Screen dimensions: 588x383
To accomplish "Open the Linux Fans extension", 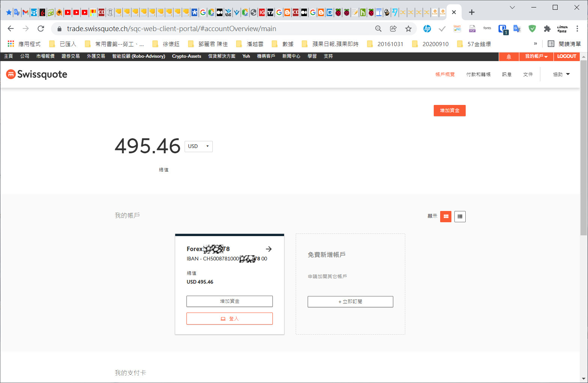I will (x=562, y=29).
